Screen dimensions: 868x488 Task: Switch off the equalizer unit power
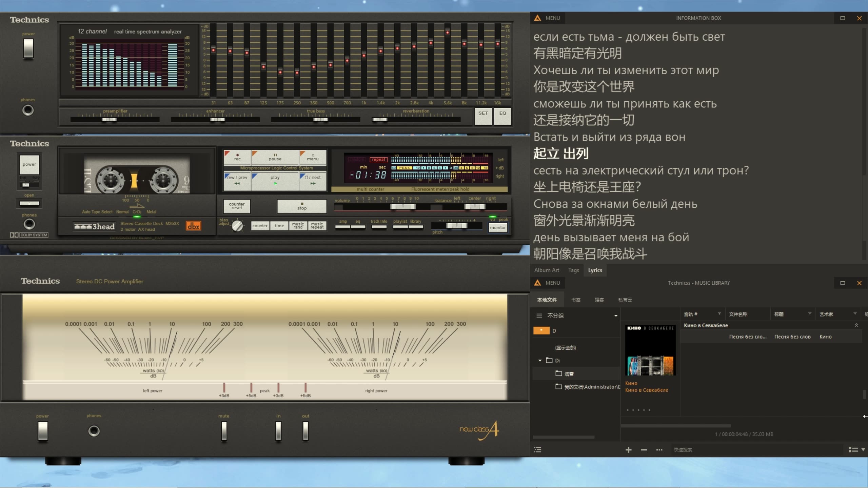click(x=28, y=48)
